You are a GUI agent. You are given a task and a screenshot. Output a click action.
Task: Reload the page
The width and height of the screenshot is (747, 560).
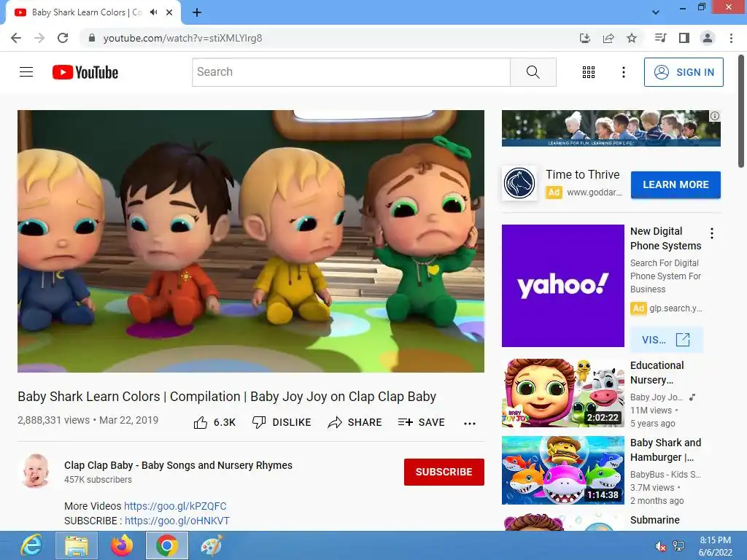[63, 38]
